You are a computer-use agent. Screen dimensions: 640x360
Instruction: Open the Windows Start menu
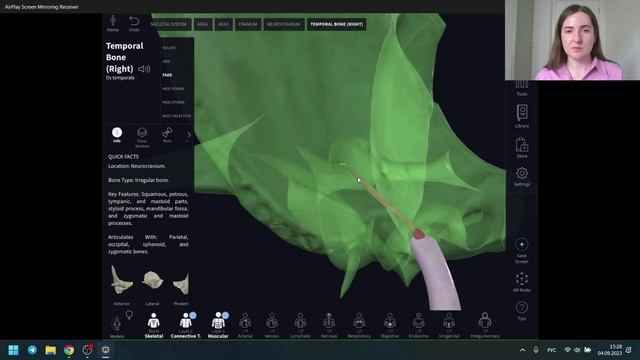click(13, 350)
